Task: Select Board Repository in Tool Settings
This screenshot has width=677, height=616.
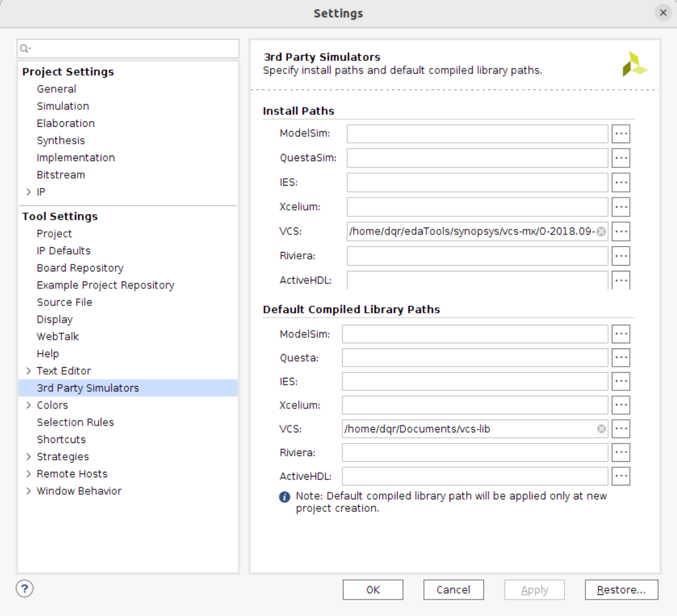Action: (x=80, y=268)
